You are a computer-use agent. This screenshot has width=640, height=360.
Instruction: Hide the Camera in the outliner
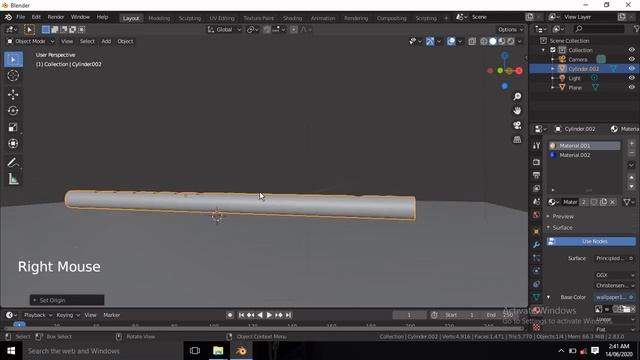click(631, 59)
